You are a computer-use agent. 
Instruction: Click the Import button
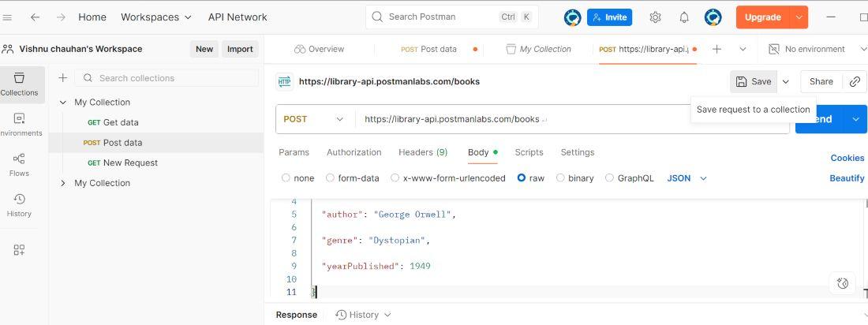240,49
